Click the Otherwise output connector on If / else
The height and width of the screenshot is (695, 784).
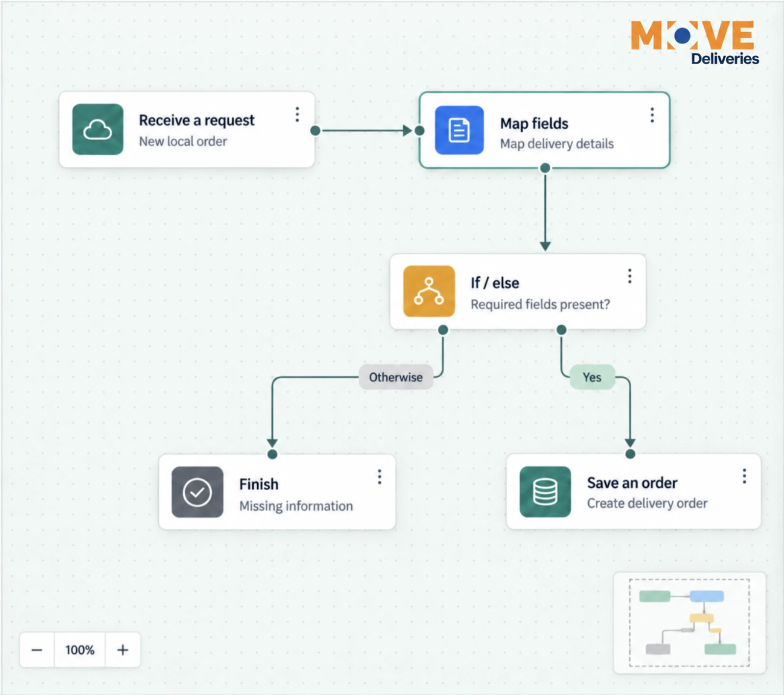(443, 330)
